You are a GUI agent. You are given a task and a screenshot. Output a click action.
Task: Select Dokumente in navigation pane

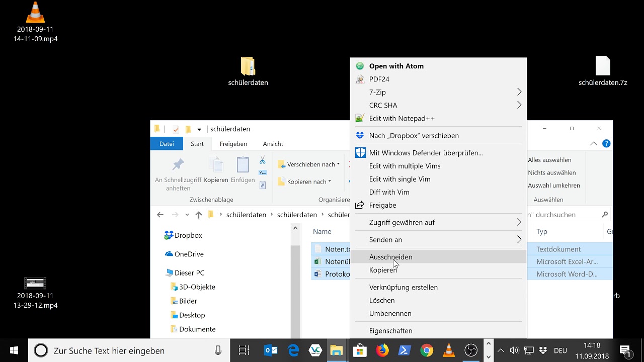point(193,329)
